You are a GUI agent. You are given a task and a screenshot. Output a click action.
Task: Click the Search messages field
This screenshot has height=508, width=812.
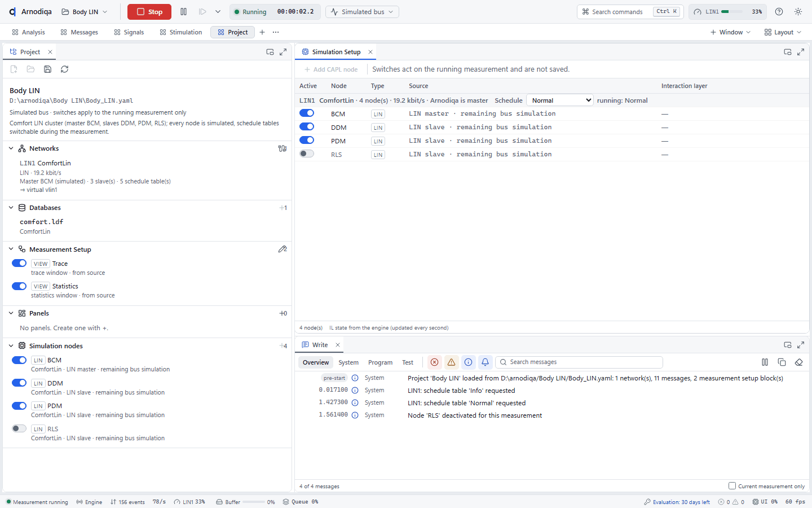click(x=579, y=362)
